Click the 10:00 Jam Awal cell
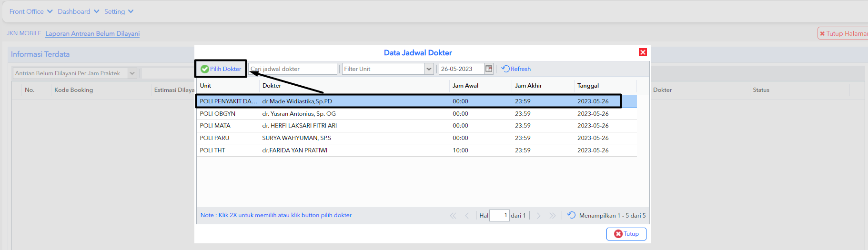The width and height of the screenshot is (868, 250). pyautogui.click(x=460, y=150)
